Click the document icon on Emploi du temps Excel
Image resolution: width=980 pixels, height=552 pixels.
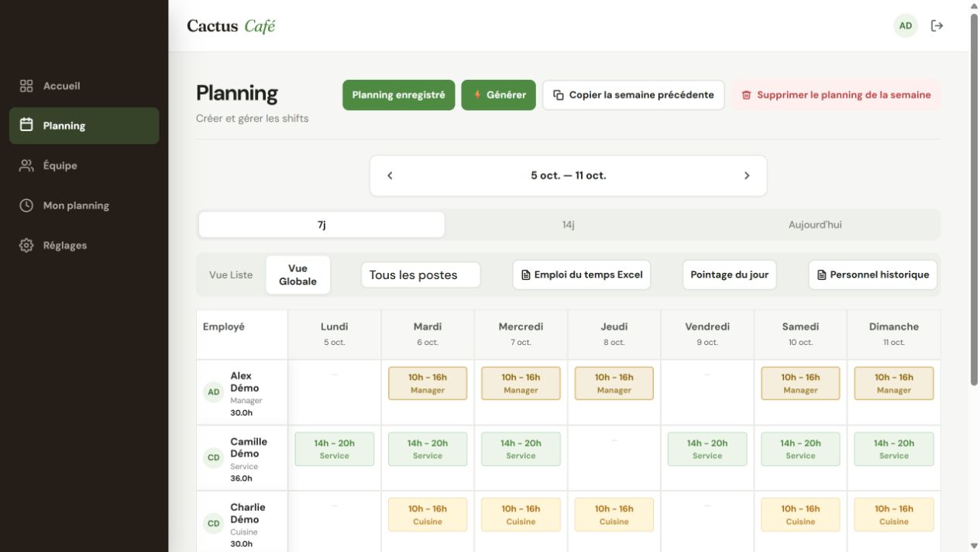pos(526,275)
